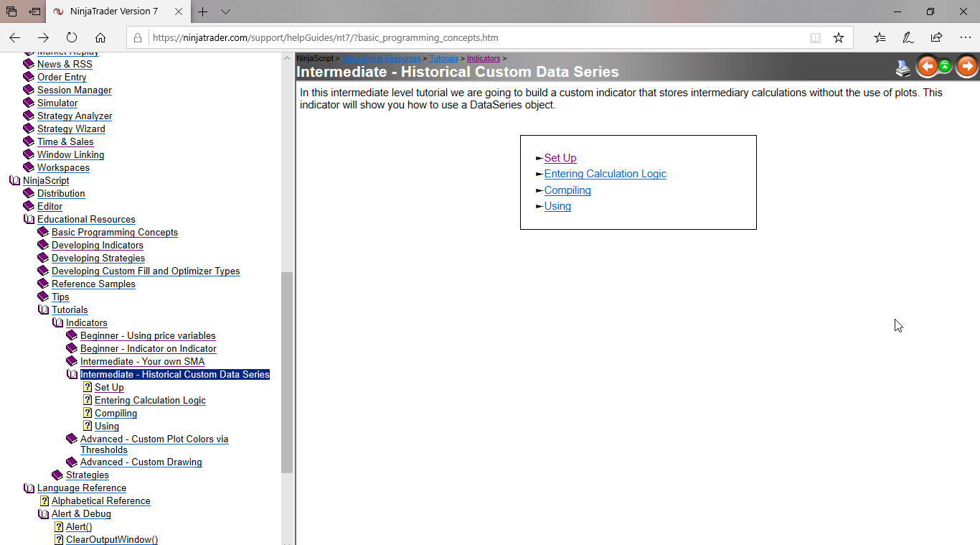This screenshot has height=545, width=980.
Task: Click the Set Up link in the content box
Action: point(560,158)
